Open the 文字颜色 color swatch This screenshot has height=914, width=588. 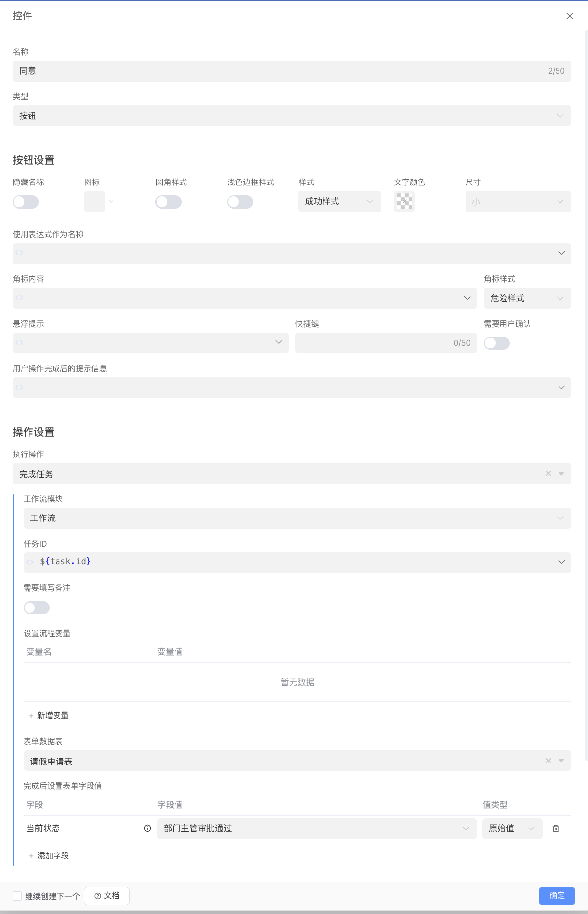pyautogui.click(x=404, y=202)
